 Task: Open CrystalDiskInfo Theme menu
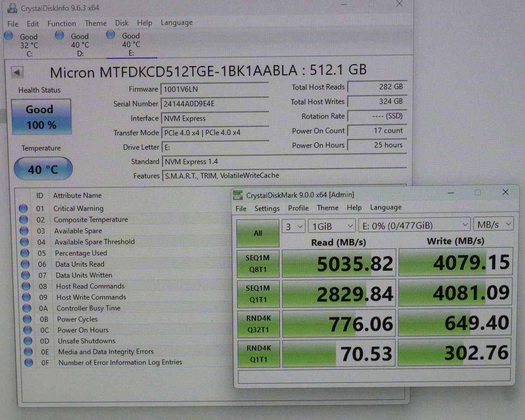96,23
